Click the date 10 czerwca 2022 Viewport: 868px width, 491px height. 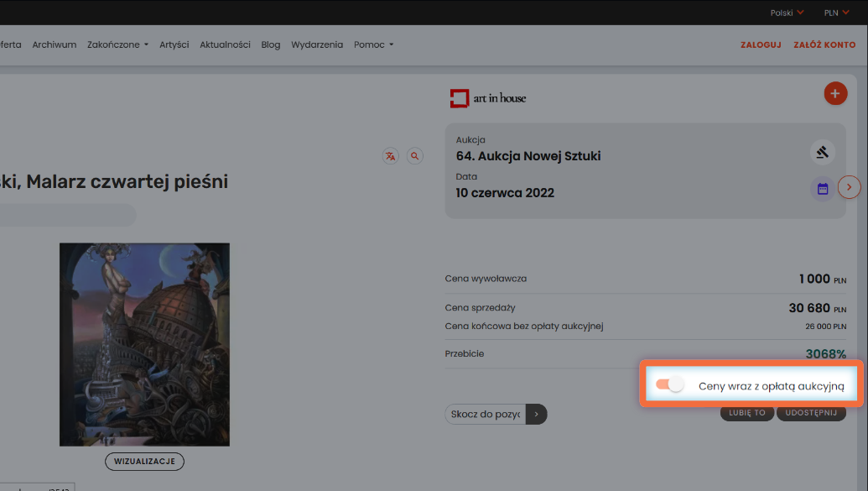505,193
